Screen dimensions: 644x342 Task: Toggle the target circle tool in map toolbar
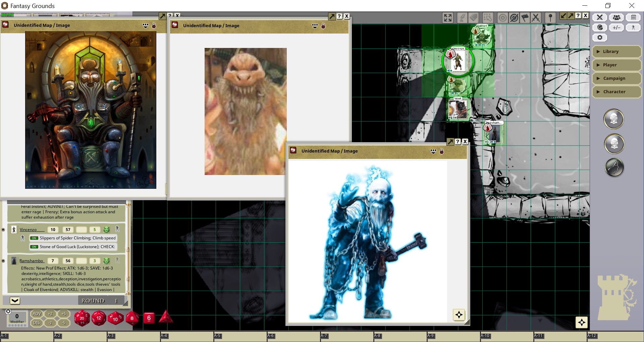point(502,18)
